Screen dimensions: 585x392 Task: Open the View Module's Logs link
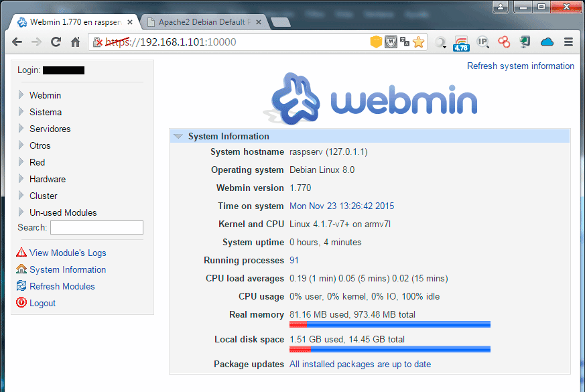pyautogui.click(x=68, y=253)
